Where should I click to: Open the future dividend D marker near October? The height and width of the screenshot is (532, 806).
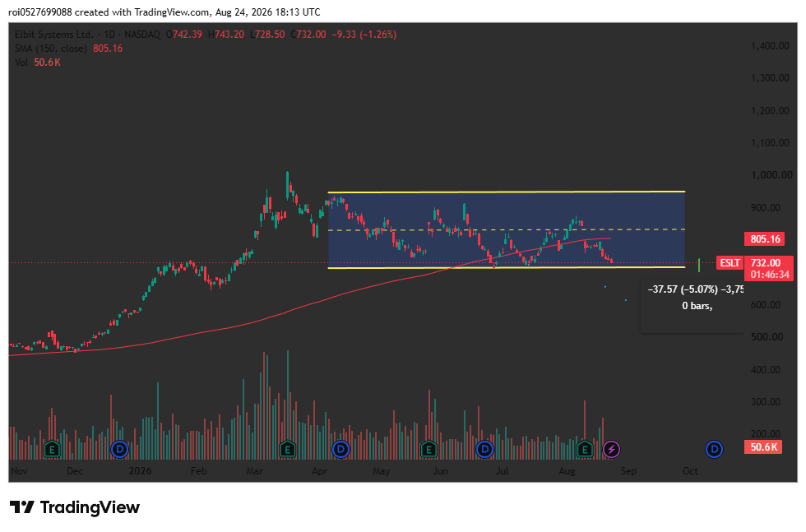coord(714,450)
